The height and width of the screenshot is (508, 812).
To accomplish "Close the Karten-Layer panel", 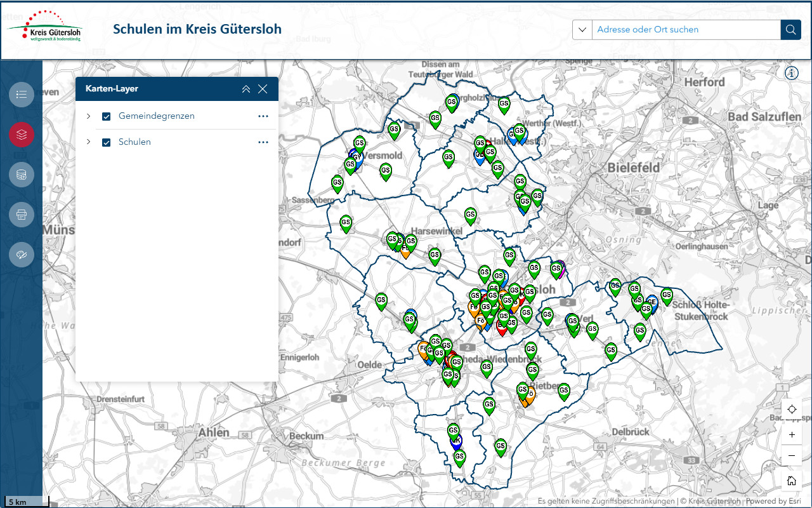I will (263, 89).
